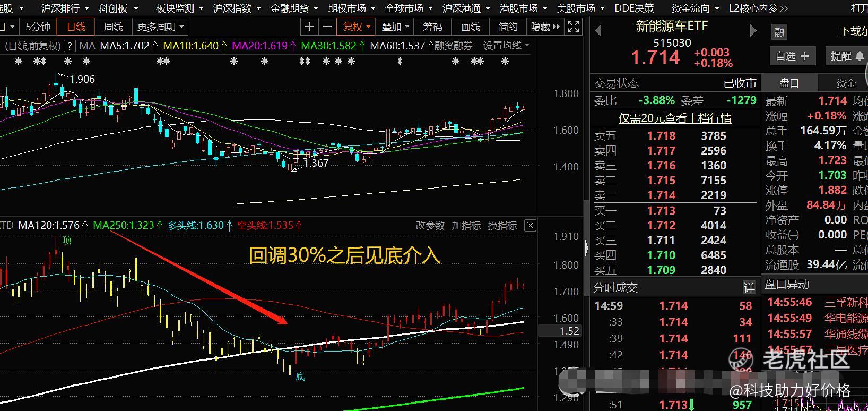Click the 融 margin trading badge
Viewport: 868px width, 411px height.
(x=779, y=32)
